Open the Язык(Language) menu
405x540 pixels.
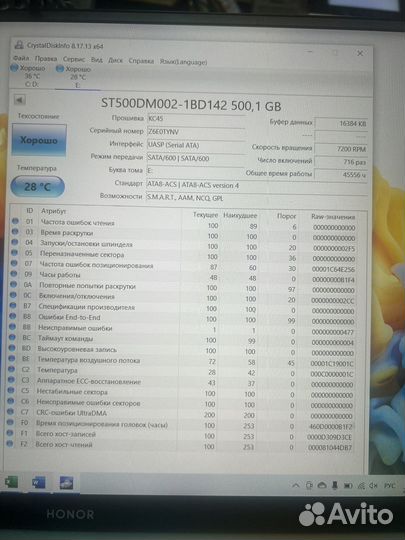pyautogui.click(x=183, y=62)
